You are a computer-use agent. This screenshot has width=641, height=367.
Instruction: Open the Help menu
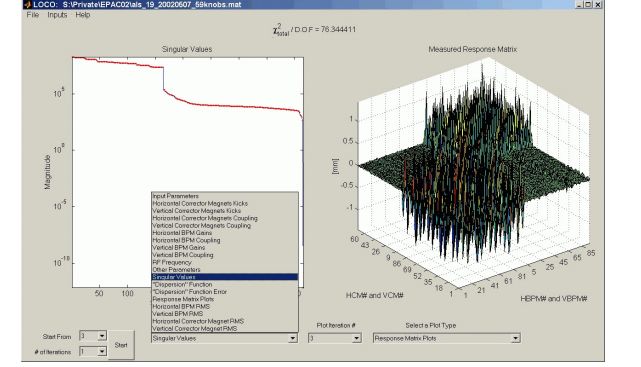[x=83, y=15]
